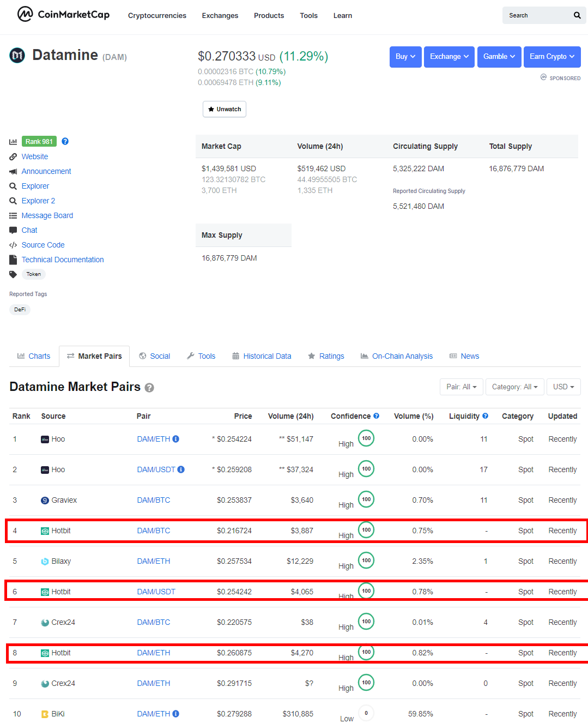Screen dimensions: 588x723
Task: Click the Market Pairs help icon
Action: [149, 388]
